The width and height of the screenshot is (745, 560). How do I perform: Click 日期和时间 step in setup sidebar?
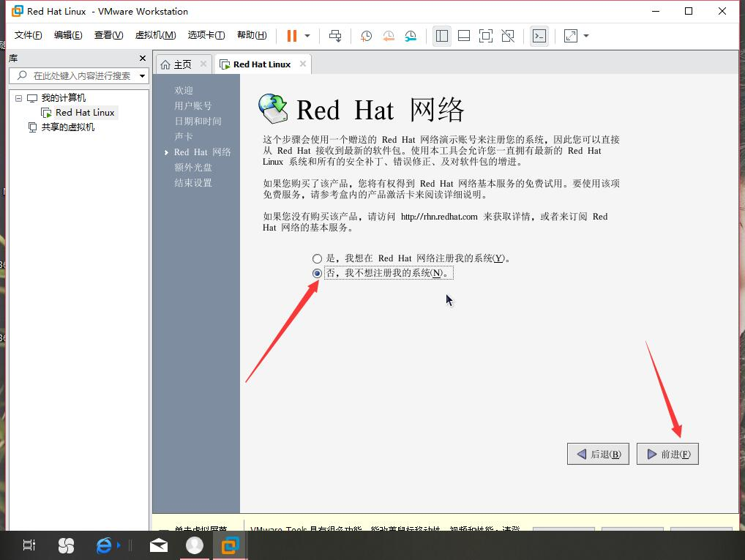[198, 122]
